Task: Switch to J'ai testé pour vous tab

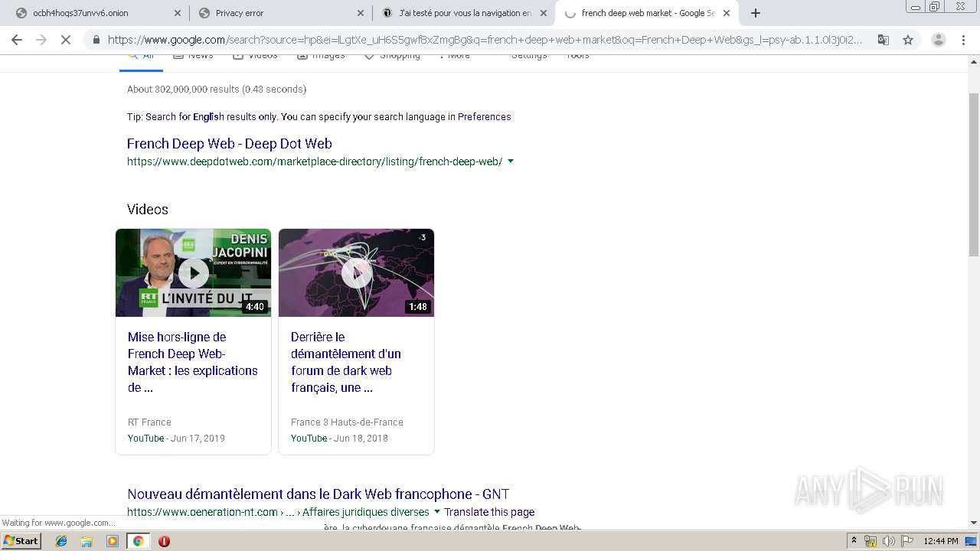Action: [463, 13]
